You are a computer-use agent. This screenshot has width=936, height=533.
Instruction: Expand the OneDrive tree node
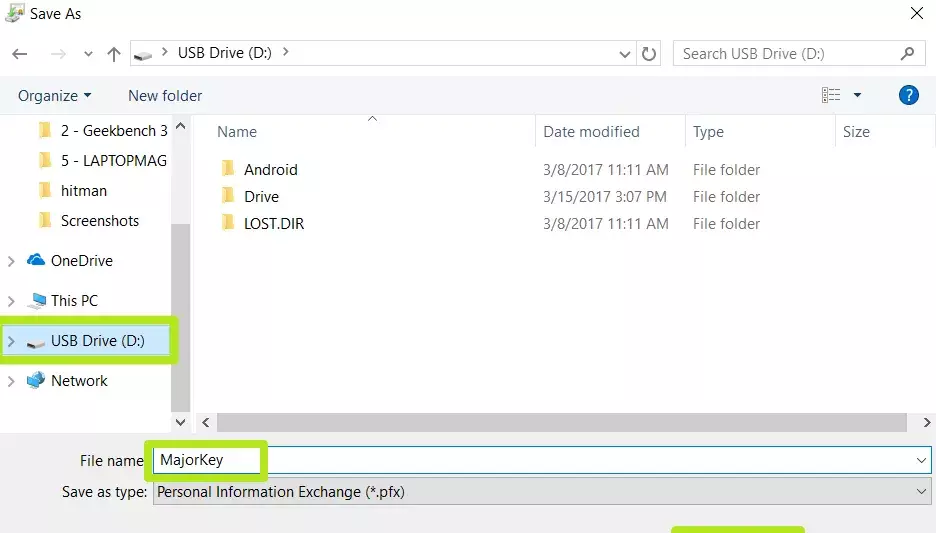click(11, 261)
